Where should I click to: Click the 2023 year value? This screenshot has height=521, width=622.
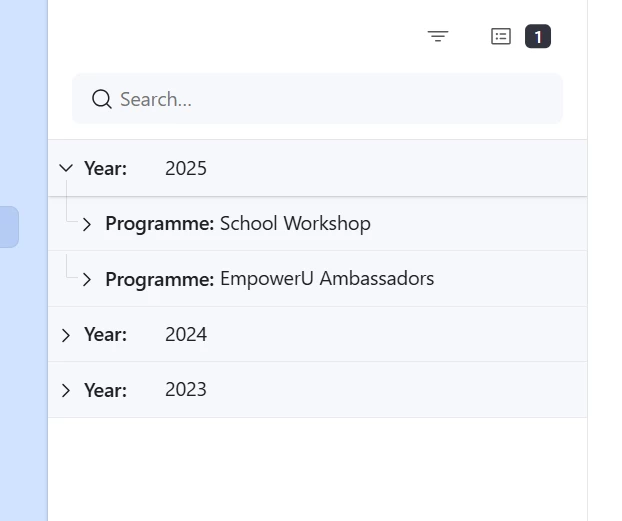[x=186, y=390]
